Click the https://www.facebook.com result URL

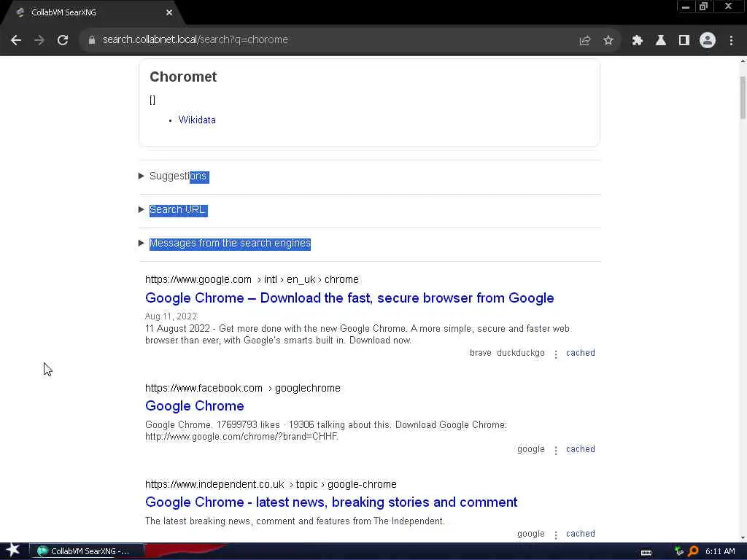pos(243,388)
